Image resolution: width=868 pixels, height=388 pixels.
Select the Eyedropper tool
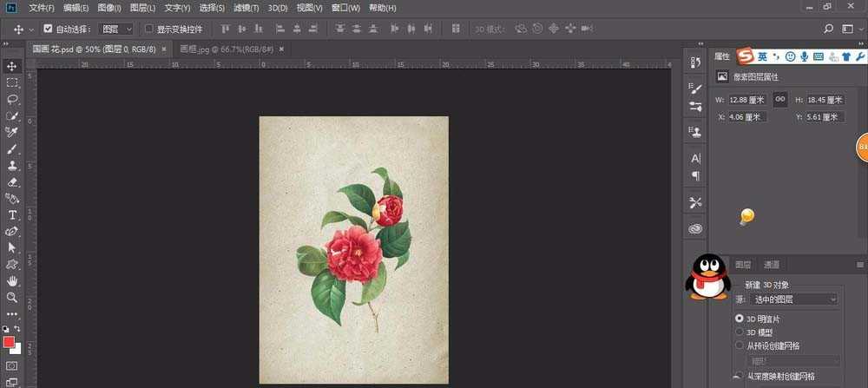pos(12,133)
